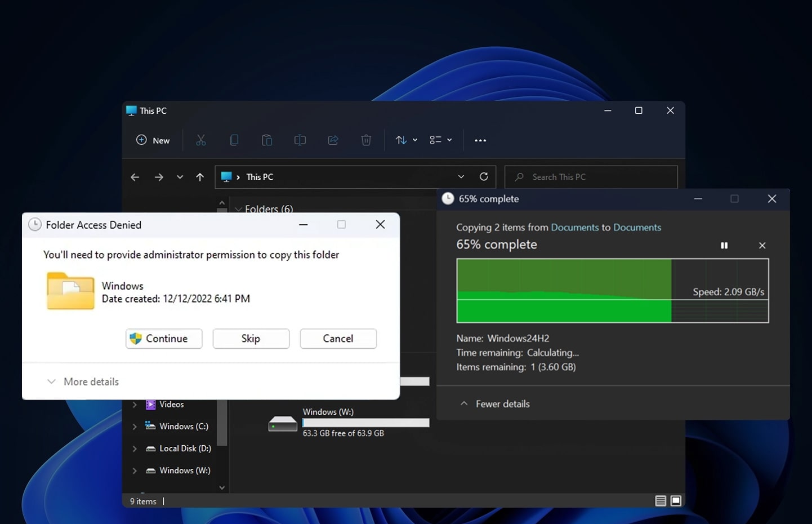Click the Skip button

click(251, 339)
